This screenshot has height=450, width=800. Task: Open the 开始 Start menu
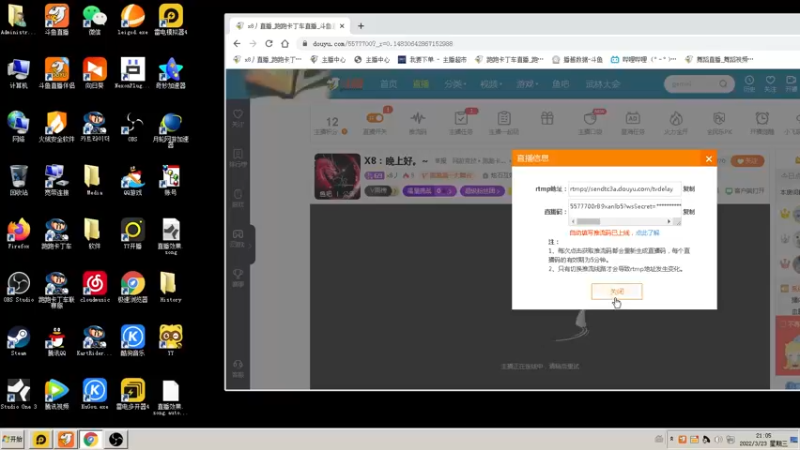[x=13, y=439]
